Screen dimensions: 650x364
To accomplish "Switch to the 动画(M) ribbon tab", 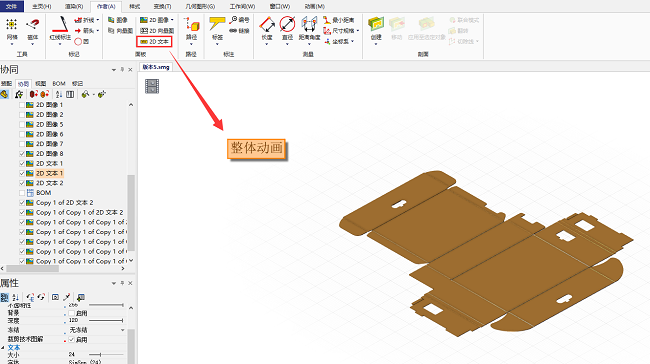I will point(314,6).
